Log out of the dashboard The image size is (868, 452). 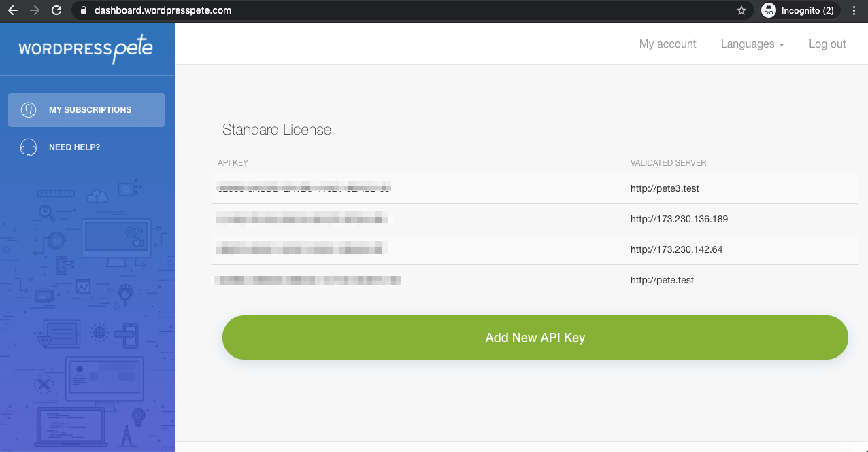click(x=827, y=44)
